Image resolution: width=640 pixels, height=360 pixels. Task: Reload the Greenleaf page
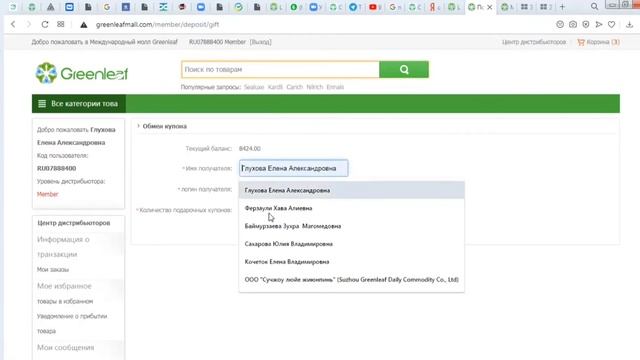(45, 24)
